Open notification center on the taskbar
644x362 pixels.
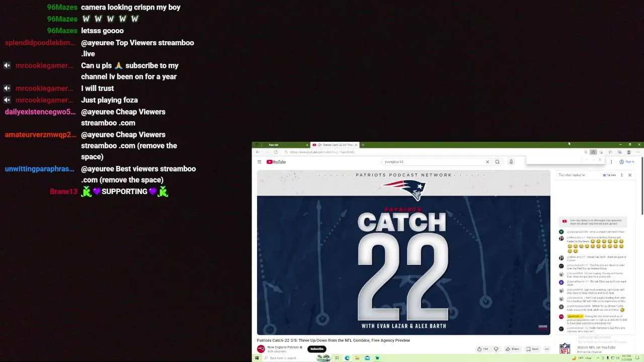coord(637,358)
